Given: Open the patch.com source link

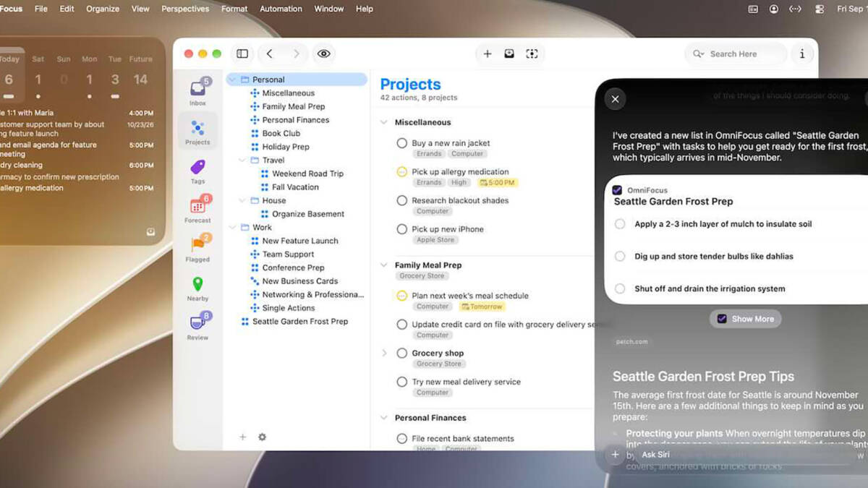Looking at the screenshot, I should click(631, 341).
